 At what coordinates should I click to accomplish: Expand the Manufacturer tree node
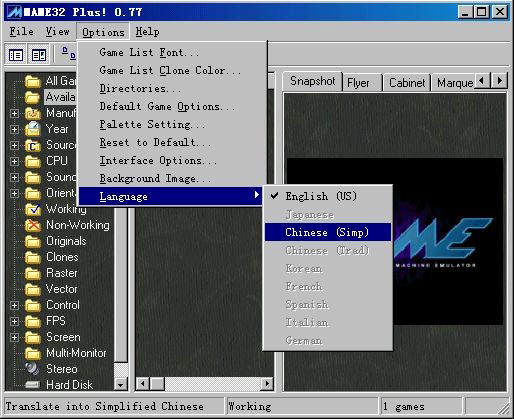(14, 113)
